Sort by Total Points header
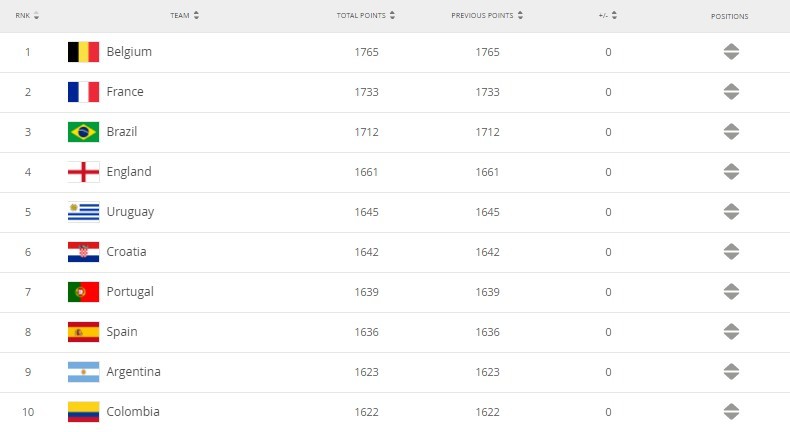This screenshot has width=790, height=432. coord(366,16)
